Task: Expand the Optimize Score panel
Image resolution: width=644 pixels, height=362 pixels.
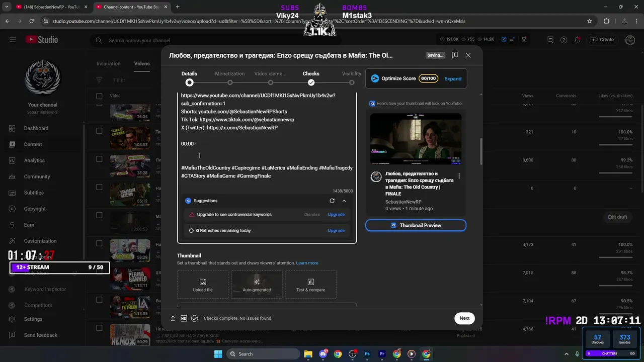Action: coord(453,78)
